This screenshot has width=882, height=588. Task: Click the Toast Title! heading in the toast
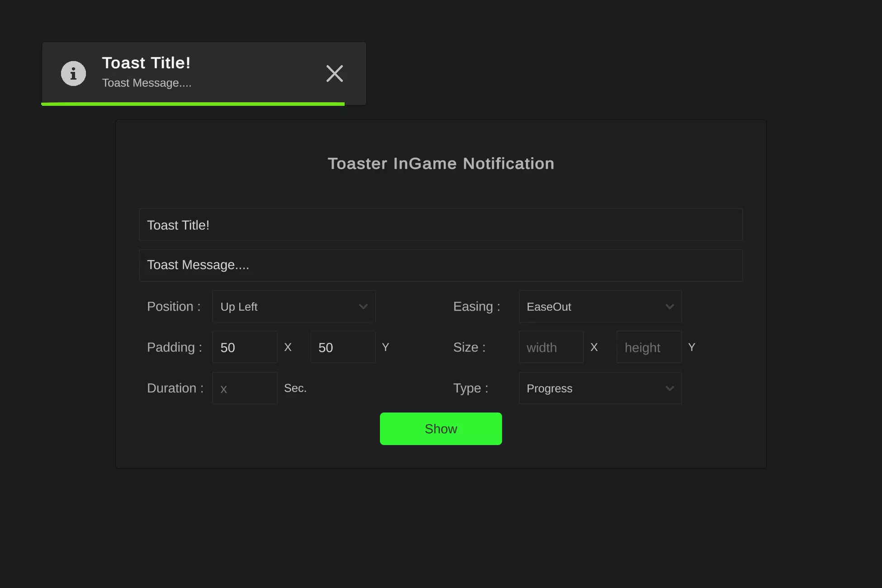(146, 63)
